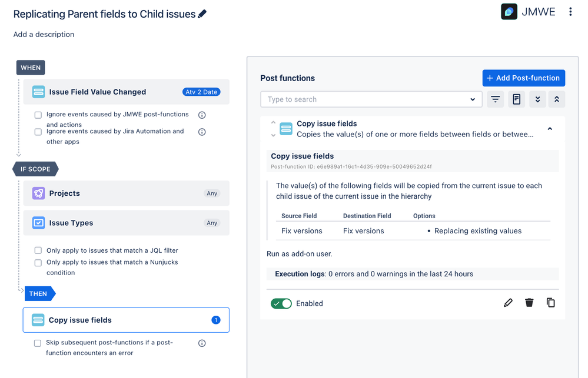Click the pencil icon beside the rule title
This screenshot has height=378, width=588.
click(x=202, y=14)
